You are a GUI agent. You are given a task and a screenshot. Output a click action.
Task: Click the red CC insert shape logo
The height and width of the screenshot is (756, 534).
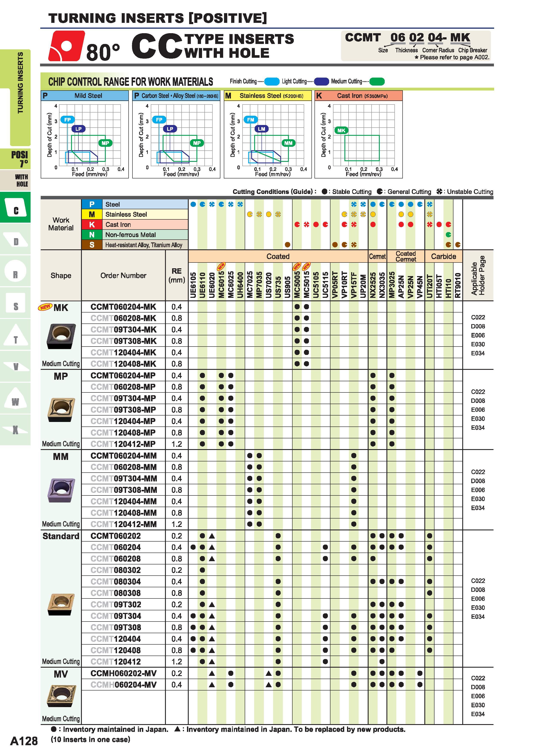click(x=66, y=46)
